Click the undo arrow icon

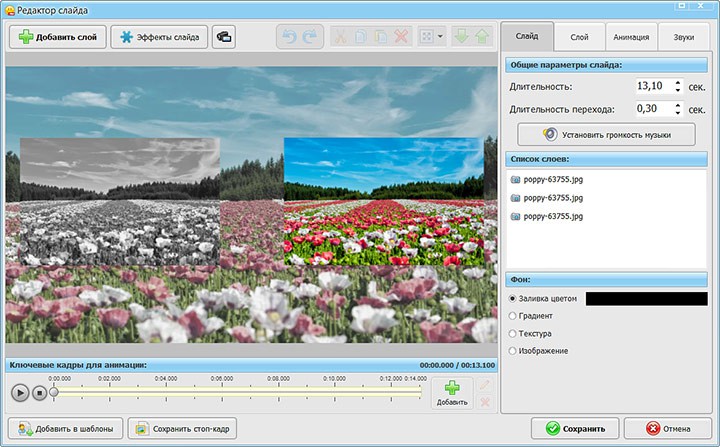pyautogui.click(x=287, y=38)
